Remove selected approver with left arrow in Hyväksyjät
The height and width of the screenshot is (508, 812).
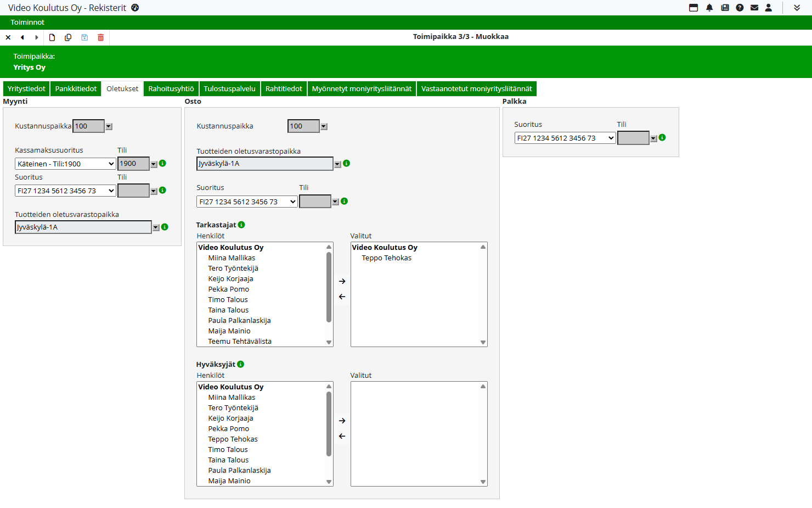342,436
